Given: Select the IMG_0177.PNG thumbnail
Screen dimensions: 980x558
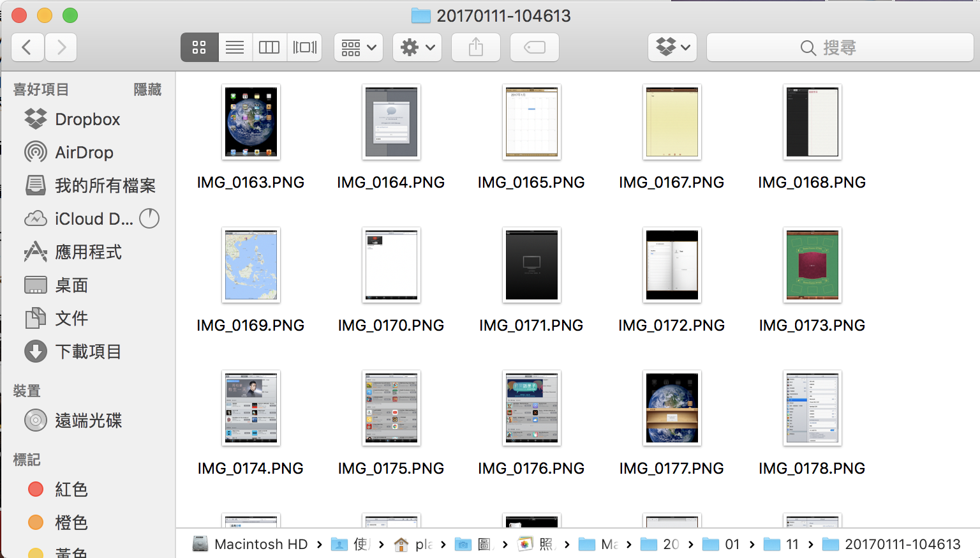Looking at the screenshot, I should pos(672,408).
